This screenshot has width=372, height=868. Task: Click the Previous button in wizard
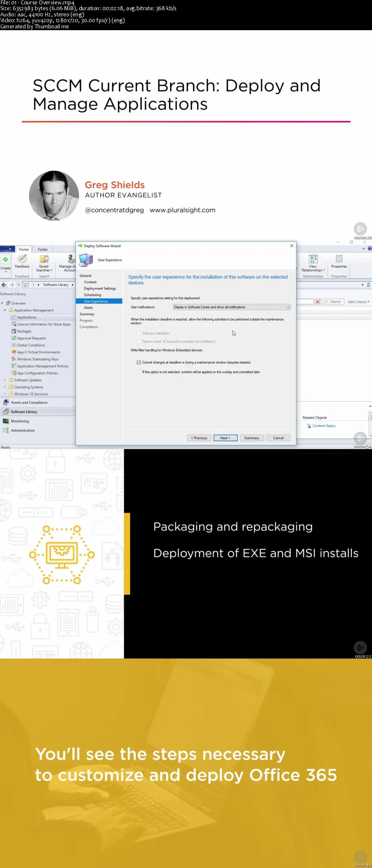[x=199, y=438]
